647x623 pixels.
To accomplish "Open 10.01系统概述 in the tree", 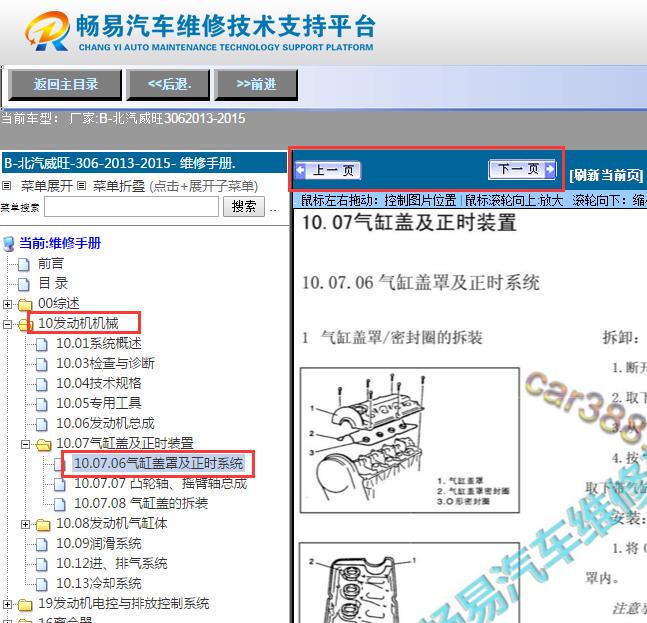I will (99, 343).
